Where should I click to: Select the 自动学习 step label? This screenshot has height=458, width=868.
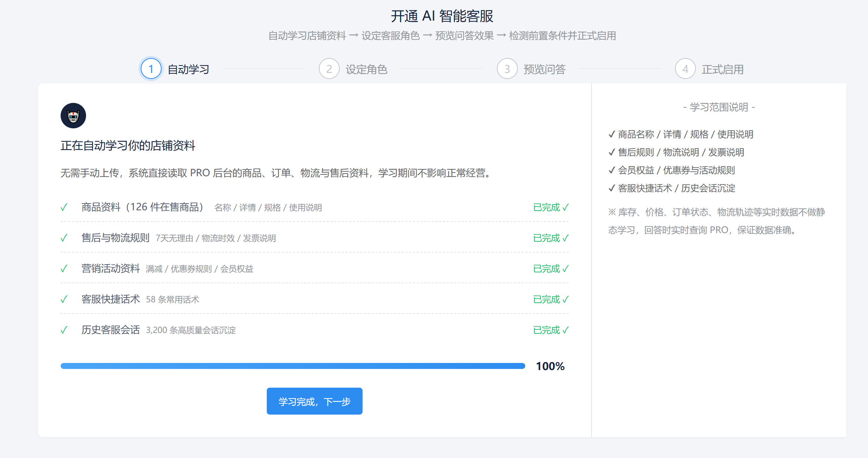189,69
